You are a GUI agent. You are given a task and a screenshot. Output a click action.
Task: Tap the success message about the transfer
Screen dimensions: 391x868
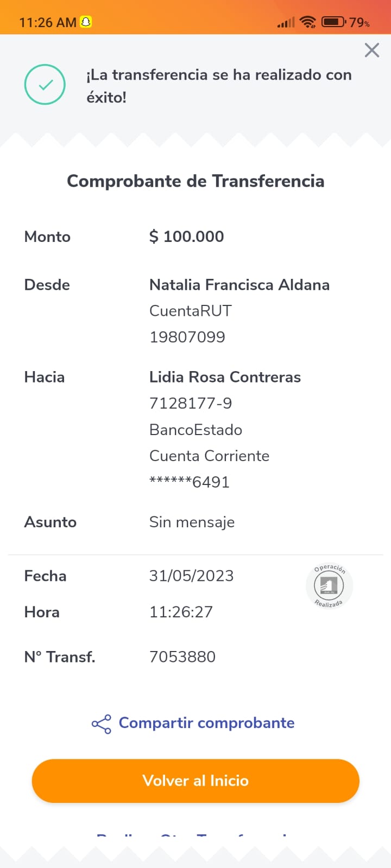(219, 86)
